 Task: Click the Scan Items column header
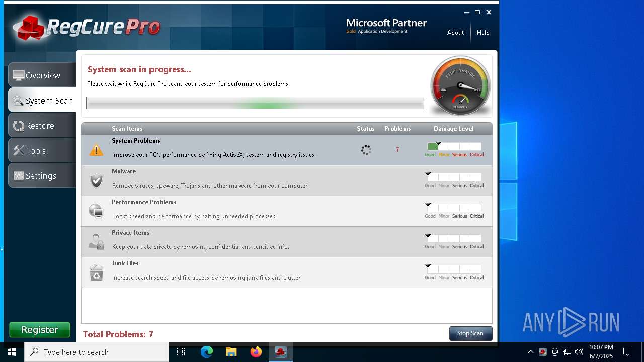(x=127, y=129)
